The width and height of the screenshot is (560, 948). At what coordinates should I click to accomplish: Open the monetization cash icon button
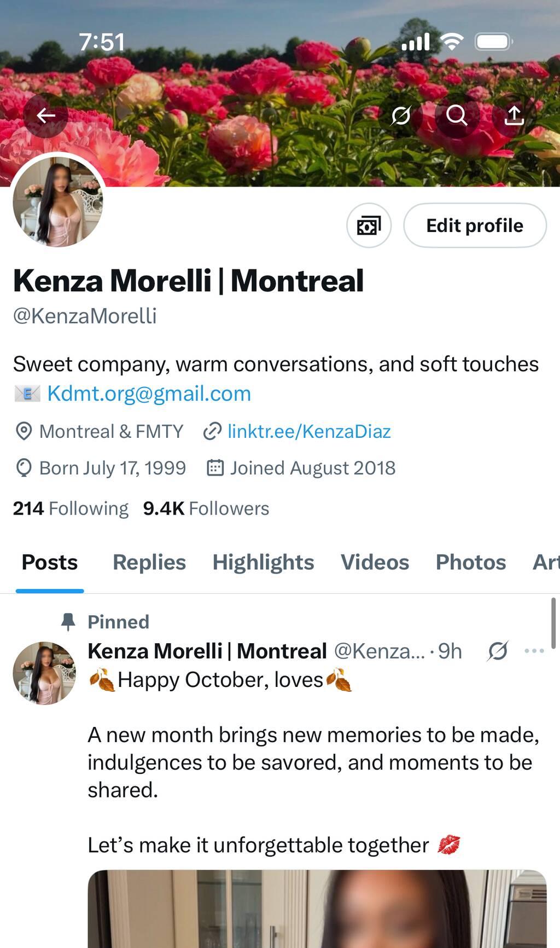(x=369, y=226)
